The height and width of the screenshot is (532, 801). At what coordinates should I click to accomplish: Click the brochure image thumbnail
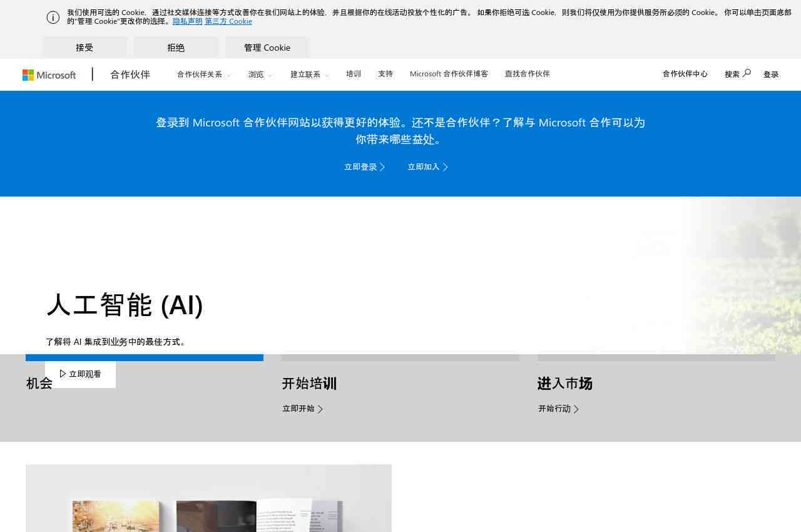point(208,498)
